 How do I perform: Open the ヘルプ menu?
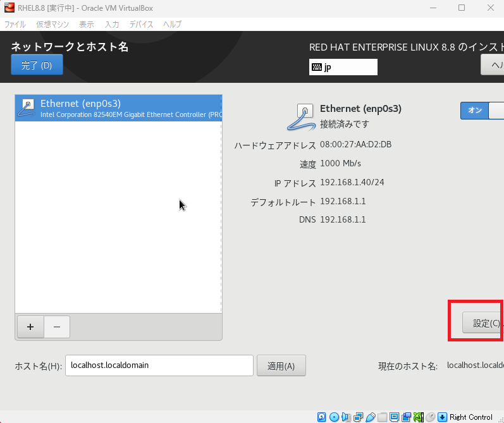[x=172, y=25]
